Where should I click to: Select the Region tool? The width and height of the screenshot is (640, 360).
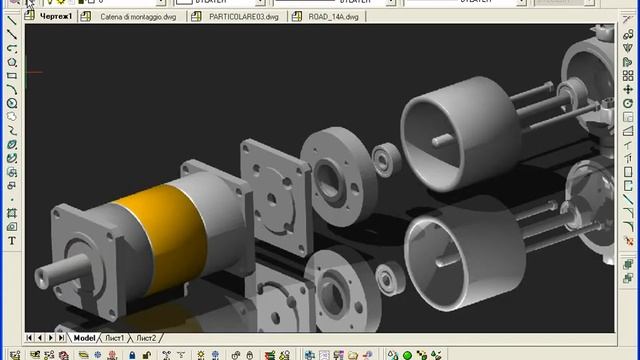[x=12, y=227]
